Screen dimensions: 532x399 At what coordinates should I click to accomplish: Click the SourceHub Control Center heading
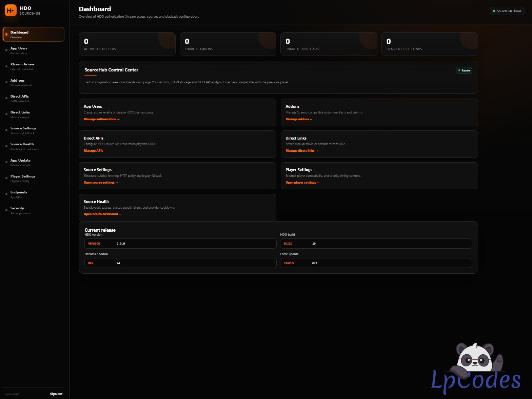point(111,70)
